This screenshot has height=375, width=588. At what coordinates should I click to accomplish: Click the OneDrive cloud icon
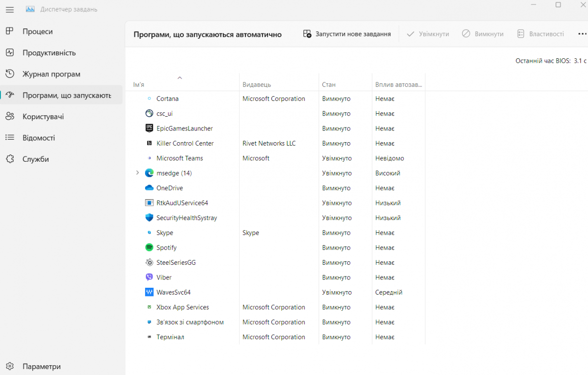pos(149,188)
